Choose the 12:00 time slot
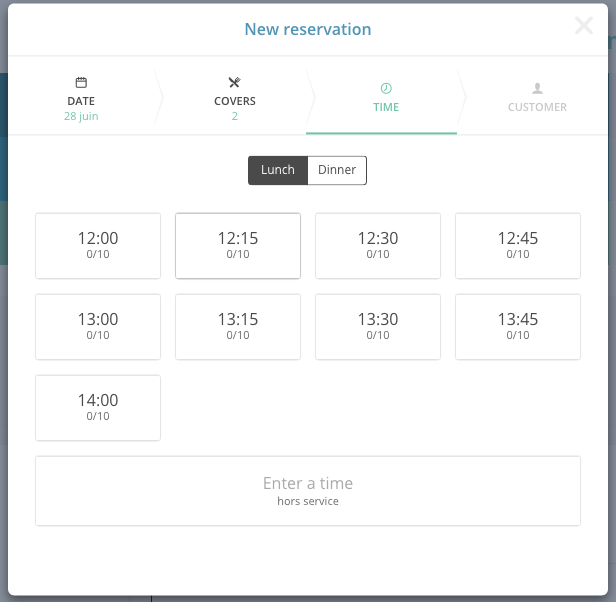The width and height of the screenshot is (616, 602). tap(98, 246)
